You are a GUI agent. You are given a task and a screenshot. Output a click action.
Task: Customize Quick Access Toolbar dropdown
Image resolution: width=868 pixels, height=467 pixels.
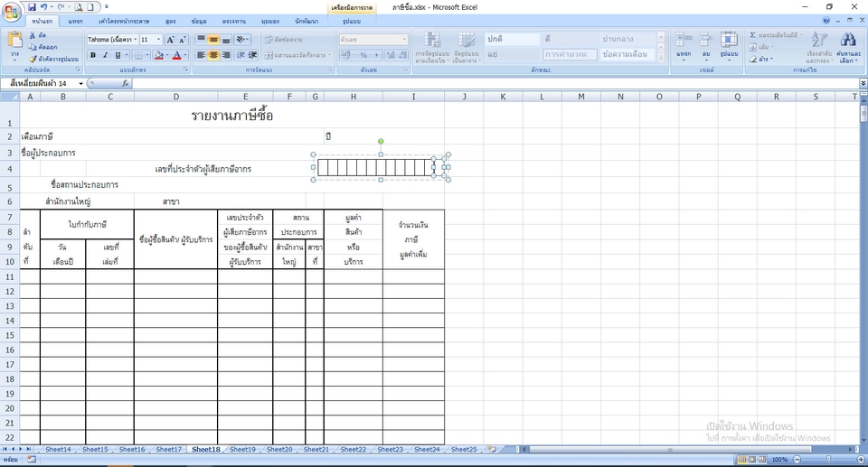coord(107,7)
